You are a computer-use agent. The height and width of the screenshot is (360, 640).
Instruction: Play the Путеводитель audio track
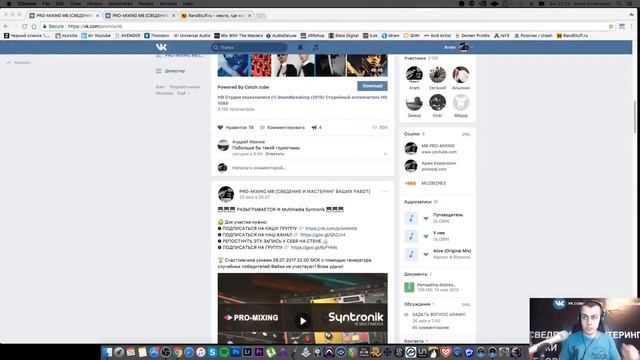pos(411,218)
